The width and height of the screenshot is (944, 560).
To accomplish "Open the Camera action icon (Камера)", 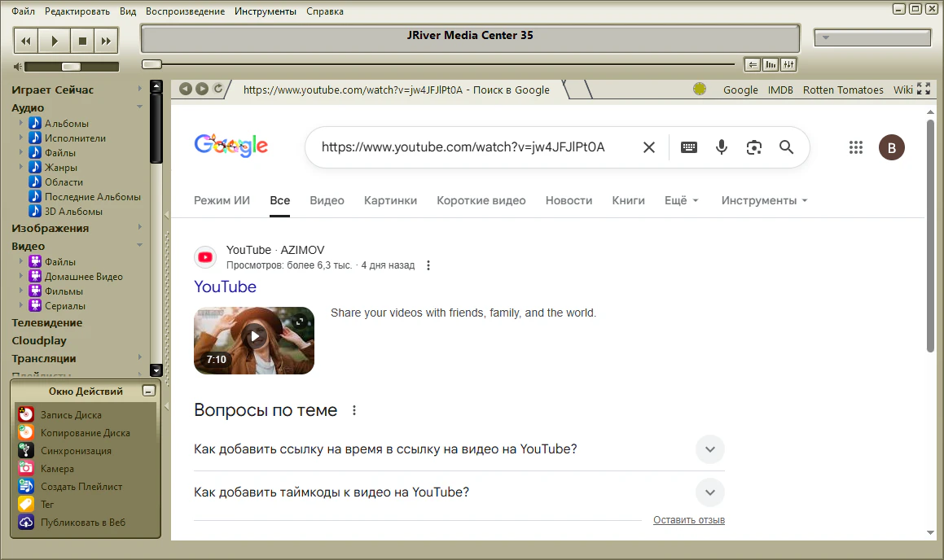I will pos(26,469).
